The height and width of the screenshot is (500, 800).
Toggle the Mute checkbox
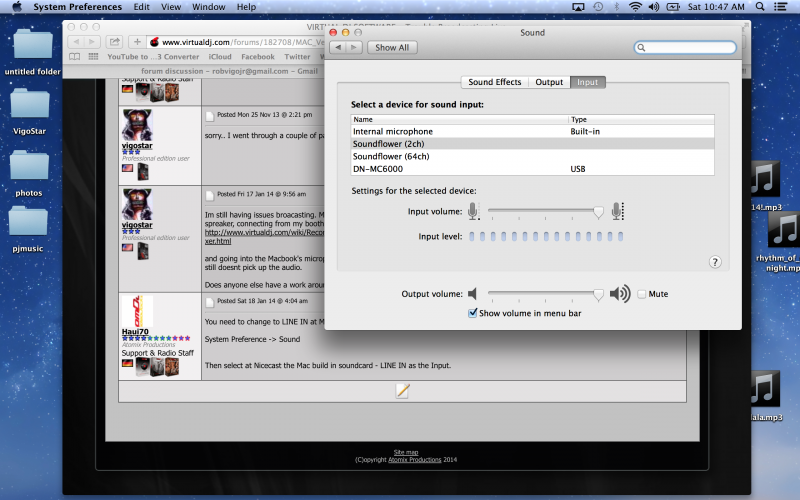click(x=641, y=294)
